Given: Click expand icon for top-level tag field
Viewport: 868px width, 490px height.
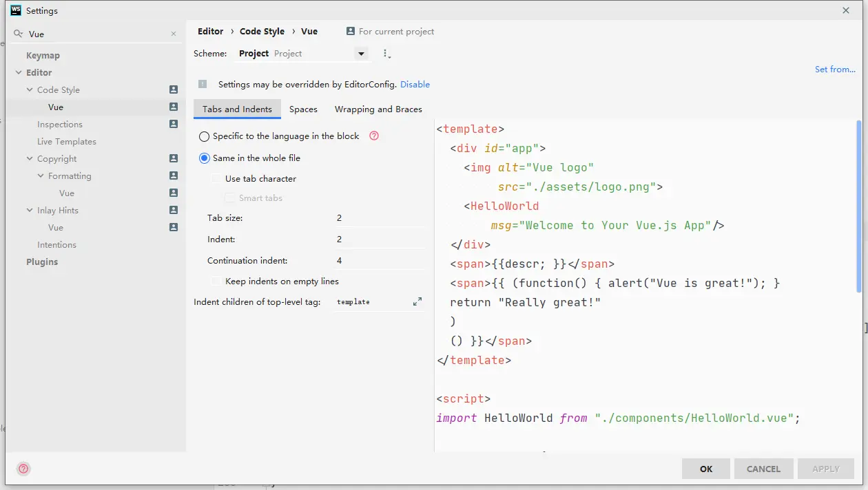Looking at the screenshot, I should click(417, 302).
